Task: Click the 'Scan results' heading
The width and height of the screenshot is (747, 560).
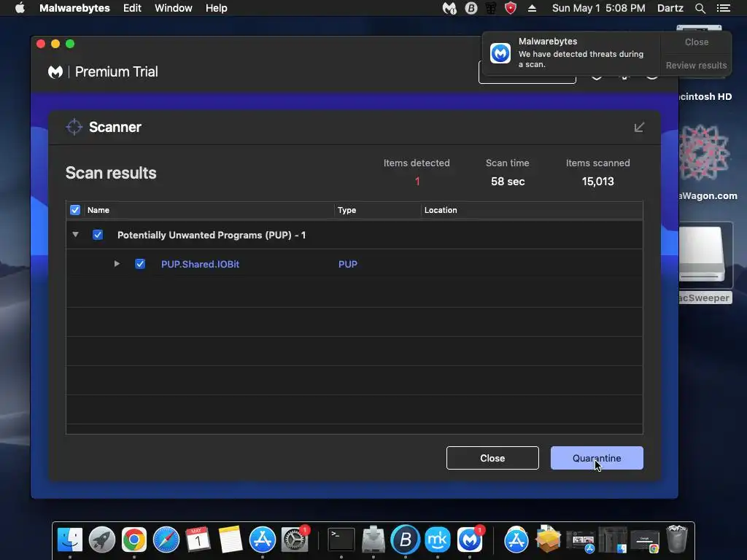Action: click(111, 173)
